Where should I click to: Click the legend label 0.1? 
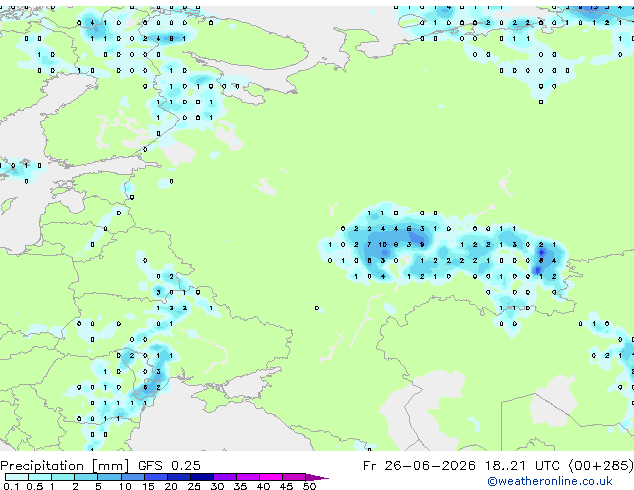(11, 486)
